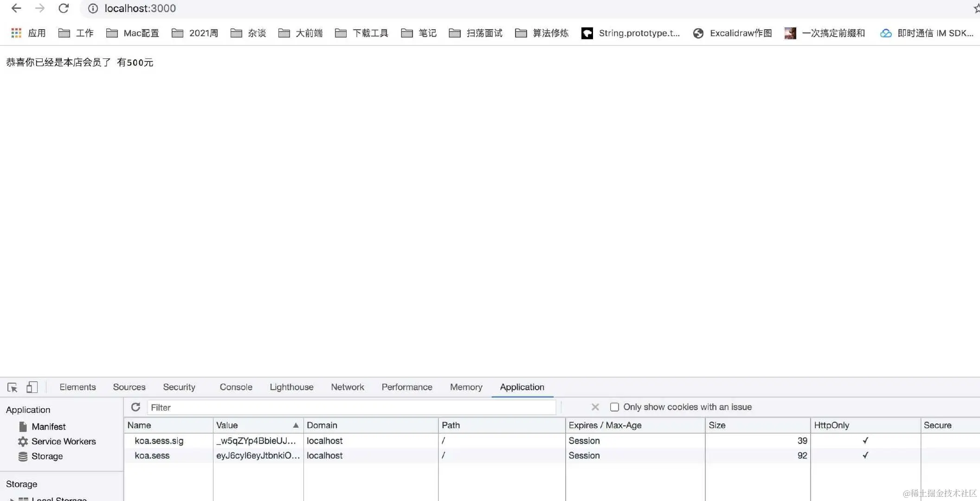Refresh the cookies table
The height and width of the screenshot is (501, 980).
coord(135,407)
